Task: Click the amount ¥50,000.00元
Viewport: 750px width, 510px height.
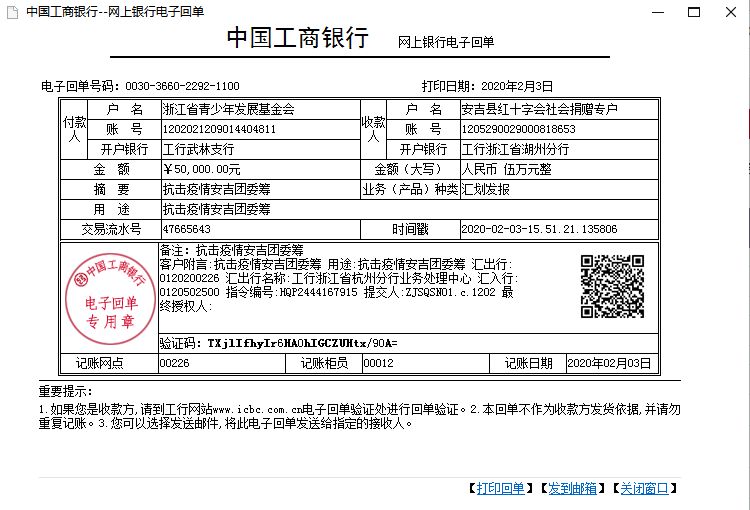Action: pos(201,169)
